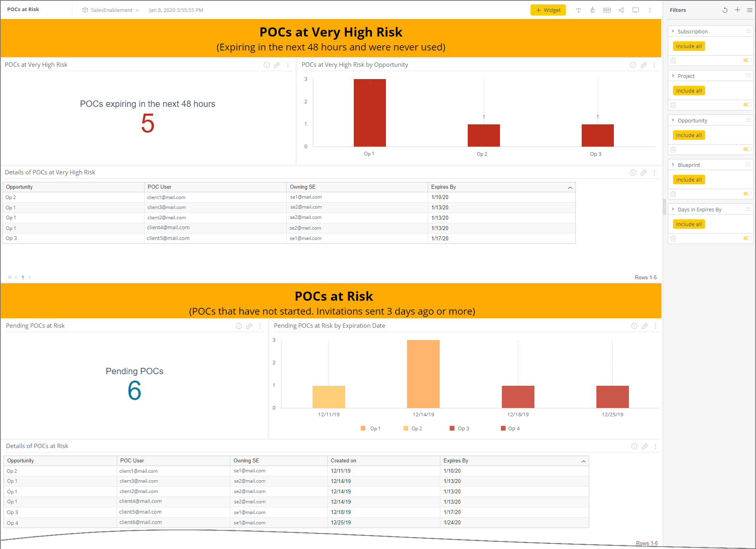Open the SalesEnablement folder dropdown
This screenshot has width=756, height=549.
(111, 10)
